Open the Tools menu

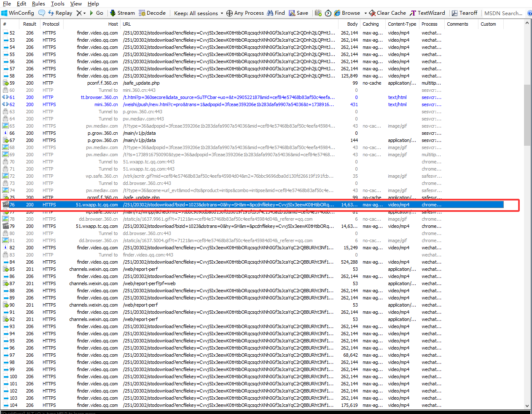[58, 3]
